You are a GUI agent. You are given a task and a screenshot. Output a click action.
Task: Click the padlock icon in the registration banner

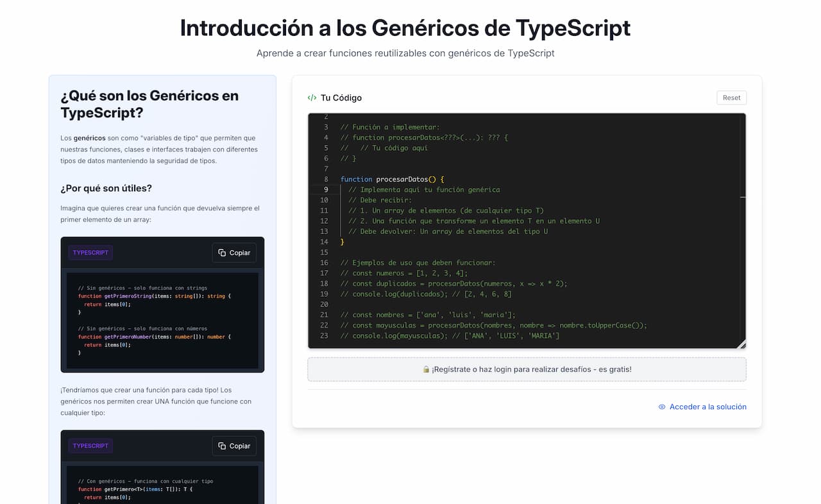pyautogui.click(x=426, y=369)
